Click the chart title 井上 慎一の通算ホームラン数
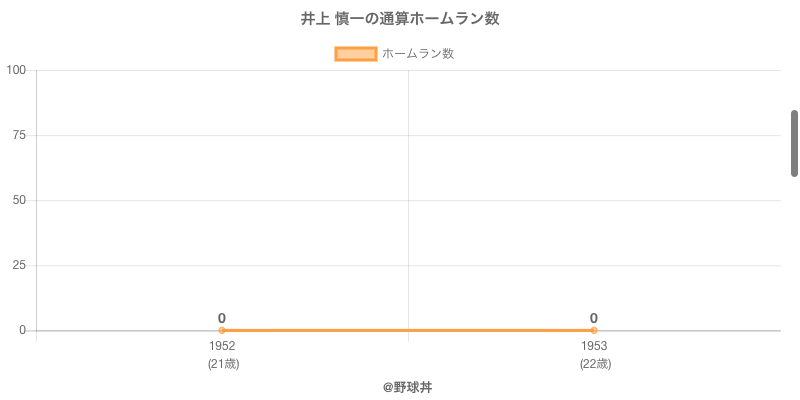Image resolution: width=800 pixels, height=400 pixels. (400, 19)
